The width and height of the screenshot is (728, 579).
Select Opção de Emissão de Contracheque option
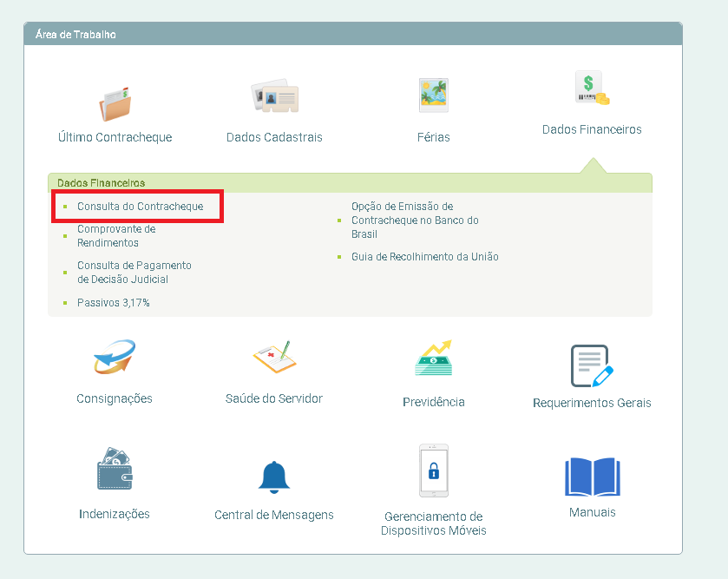click(415, 220)
